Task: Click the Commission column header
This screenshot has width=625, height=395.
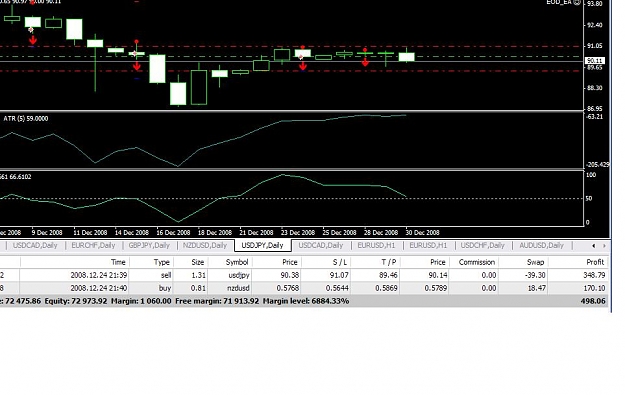Action: coord(477,262)
